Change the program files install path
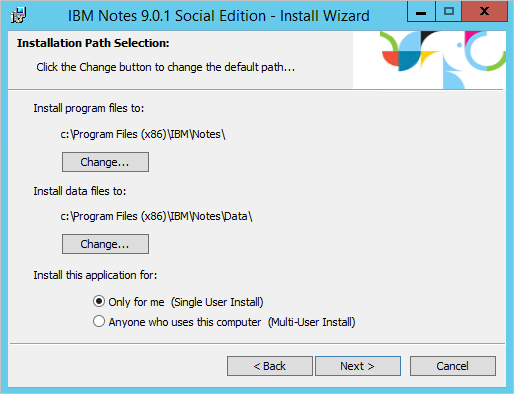 [105, 162]
